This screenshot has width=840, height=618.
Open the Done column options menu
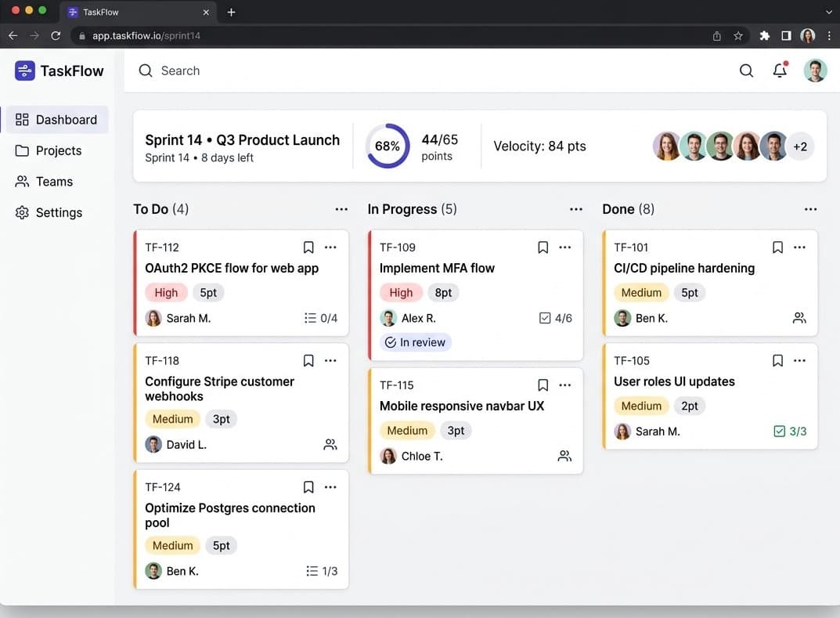pyautogui.click(x=810, y=209)
